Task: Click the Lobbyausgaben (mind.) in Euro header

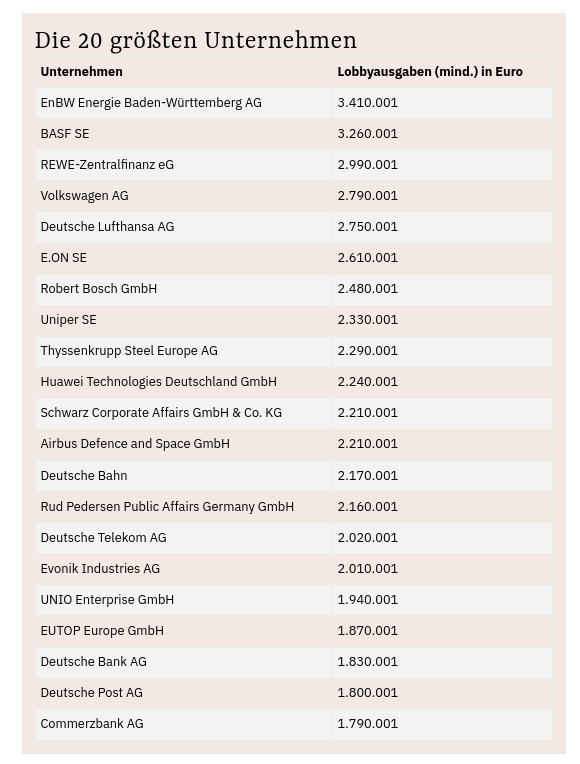Action: click(x=430, y=72)
